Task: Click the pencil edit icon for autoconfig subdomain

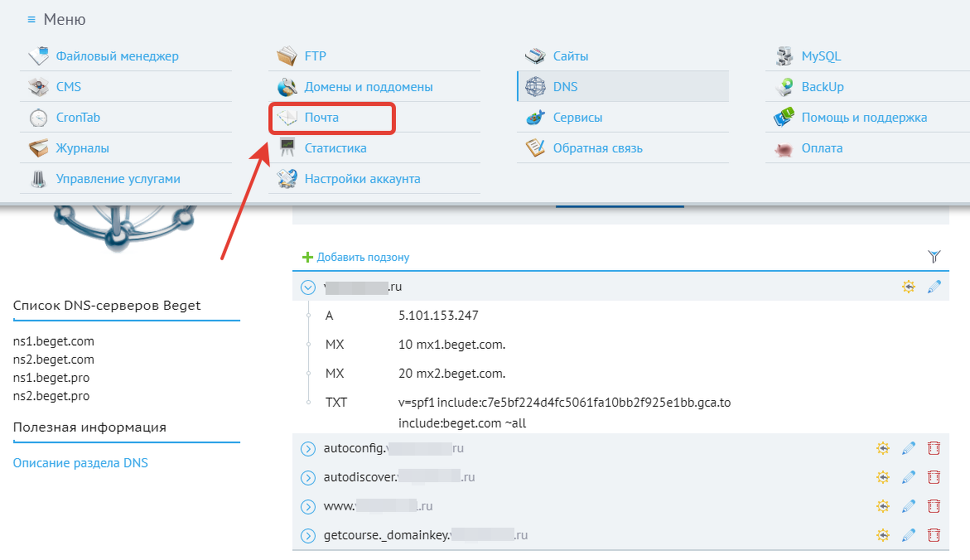Action: [908, 448]
